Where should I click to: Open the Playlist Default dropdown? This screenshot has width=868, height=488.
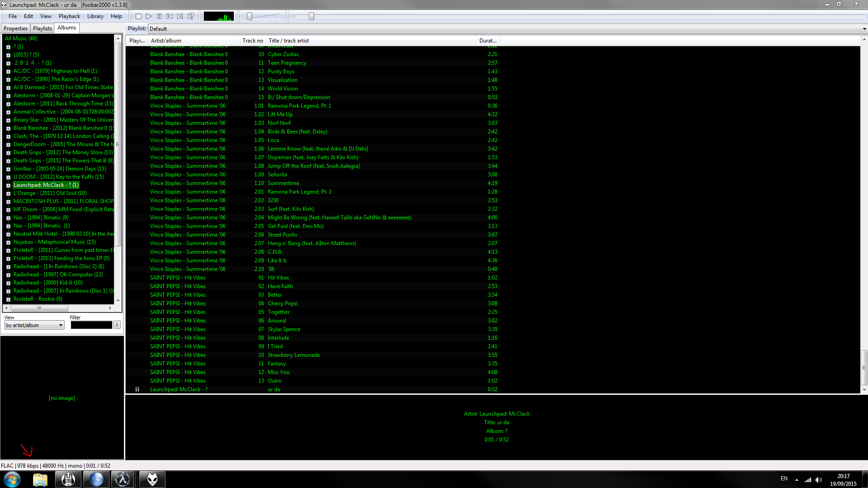point(508,29)
